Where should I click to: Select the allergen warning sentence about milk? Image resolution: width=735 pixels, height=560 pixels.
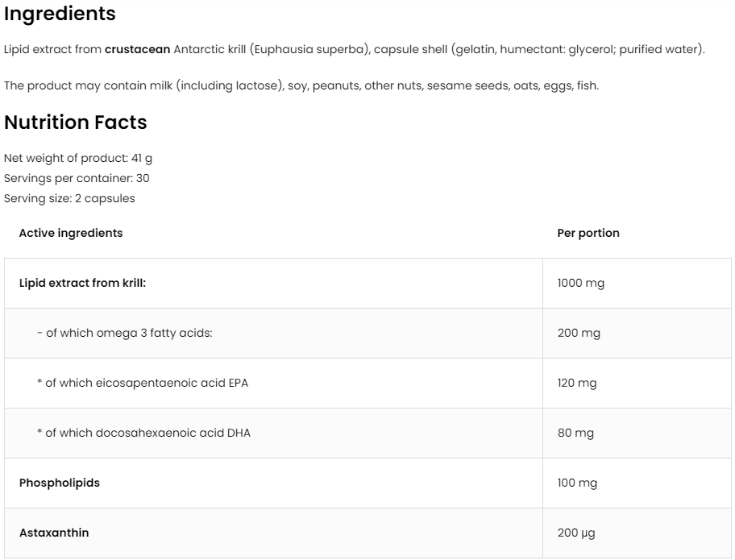tap(301, 85)
